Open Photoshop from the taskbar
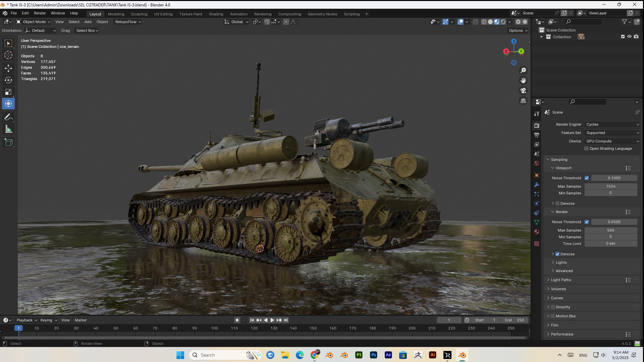This screenshot has width=644, height=362. tap(374, 355)
